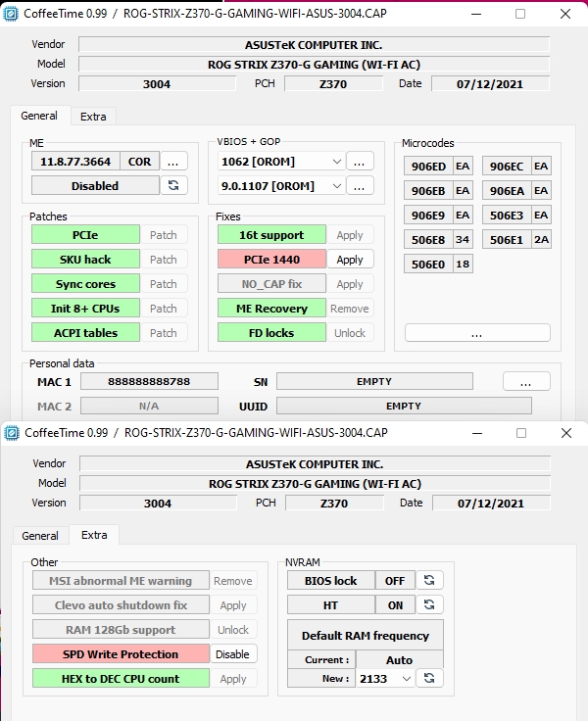The height and width of the screenshot is (721, 588).
Task: Select SPD Write Protection label
Action: 121,653
